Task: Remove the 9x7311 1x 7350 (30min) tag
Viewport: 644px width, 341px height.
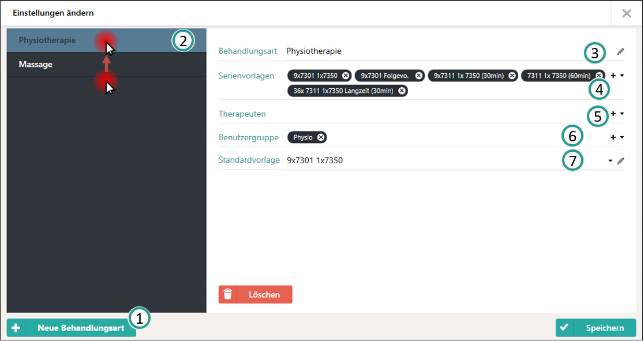Action: [512, 76]
